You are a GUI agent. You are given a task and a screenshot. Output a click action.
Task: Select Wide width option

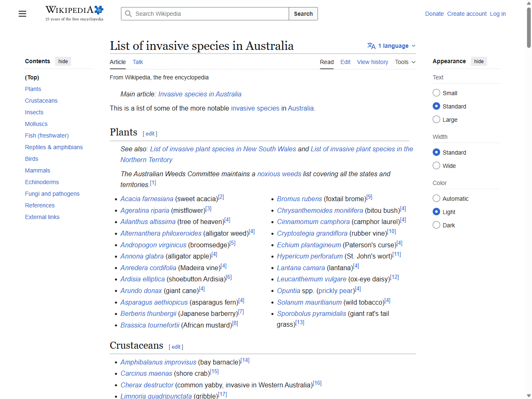(436, 165)
